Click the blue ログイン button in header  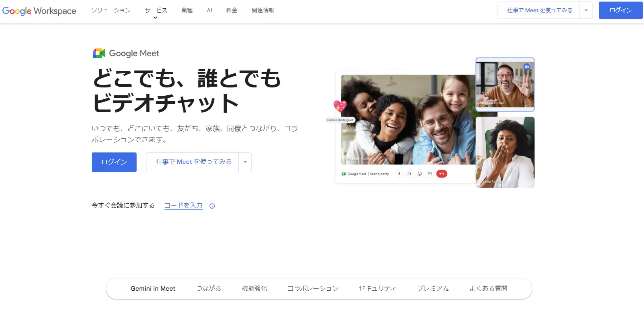click(x=620, y=10)
